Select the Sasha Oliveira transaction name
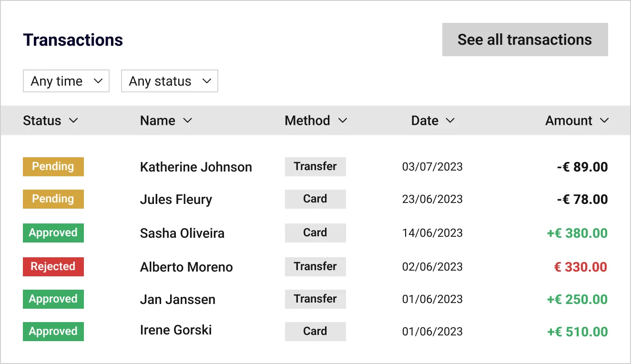The image size is (631, 364). coord(182,233)
